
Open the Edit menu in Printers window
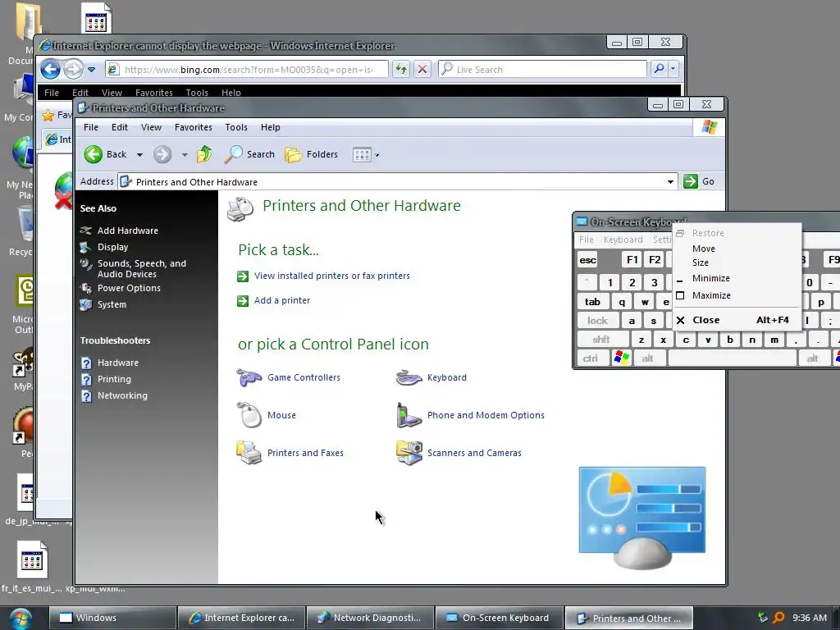(x=120, y=127)
